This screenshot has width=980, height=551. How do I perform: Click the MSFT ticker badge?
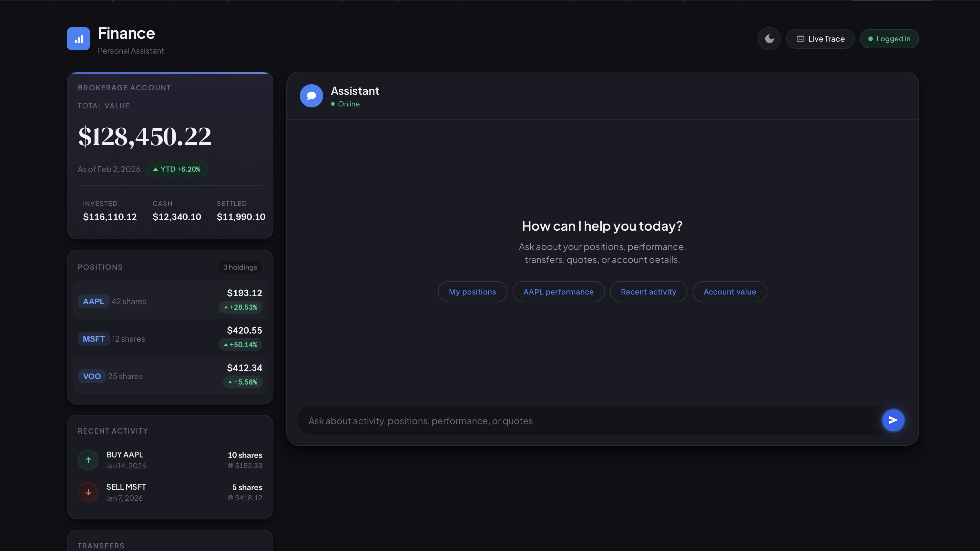94,339
